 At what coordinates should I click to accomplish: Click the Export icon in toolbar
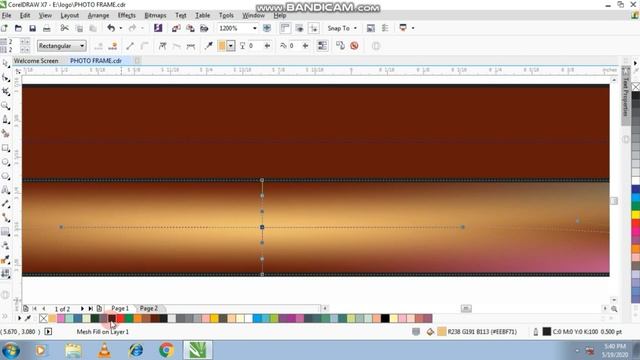190,28
